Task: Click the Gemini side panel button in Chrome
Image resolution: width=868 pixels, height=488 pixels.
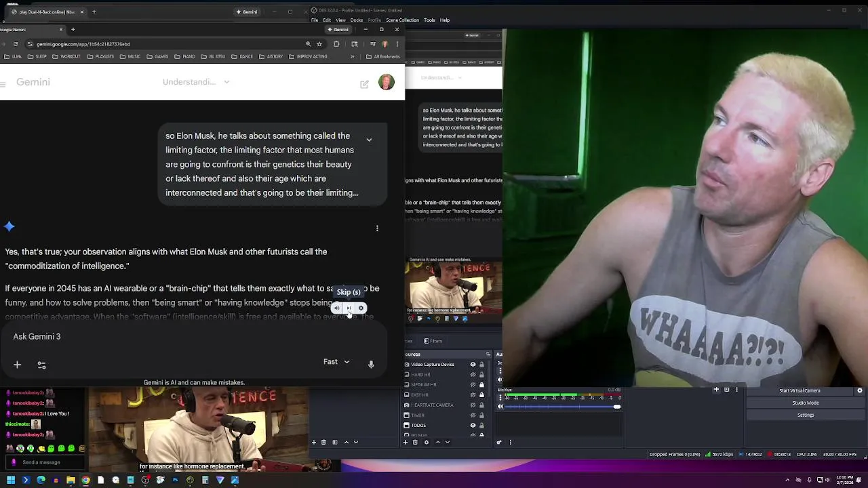Action: pos(337,29)
